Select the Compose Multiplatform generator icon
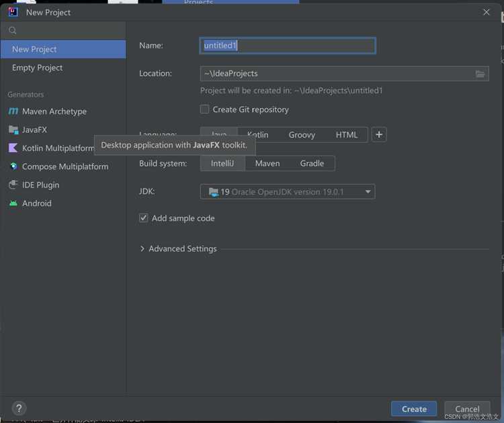The image size is (504, 423). [x=13, y=167]
